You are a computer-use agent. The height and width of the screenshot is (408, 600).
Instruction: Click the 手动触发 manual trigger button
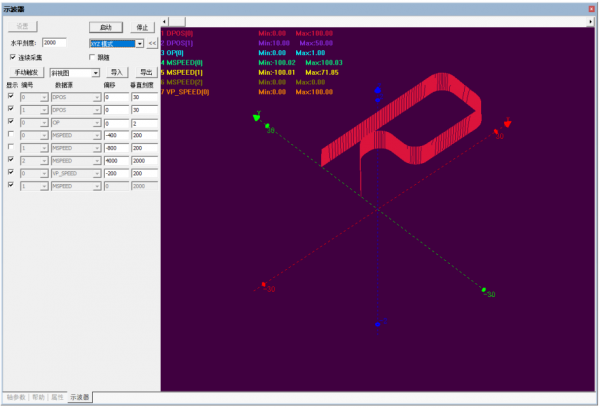coord(27,73)
